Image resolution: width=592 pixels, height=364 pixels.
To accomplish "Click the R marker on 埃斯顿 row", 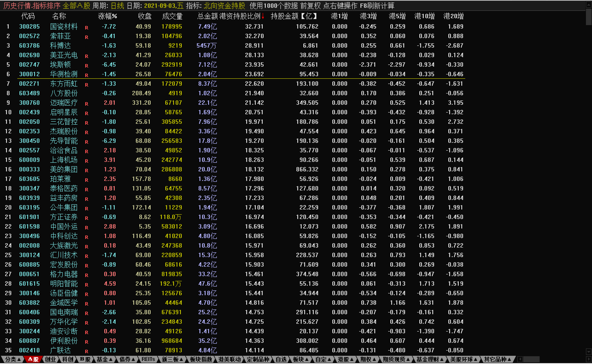I will [x=87, y=66].
